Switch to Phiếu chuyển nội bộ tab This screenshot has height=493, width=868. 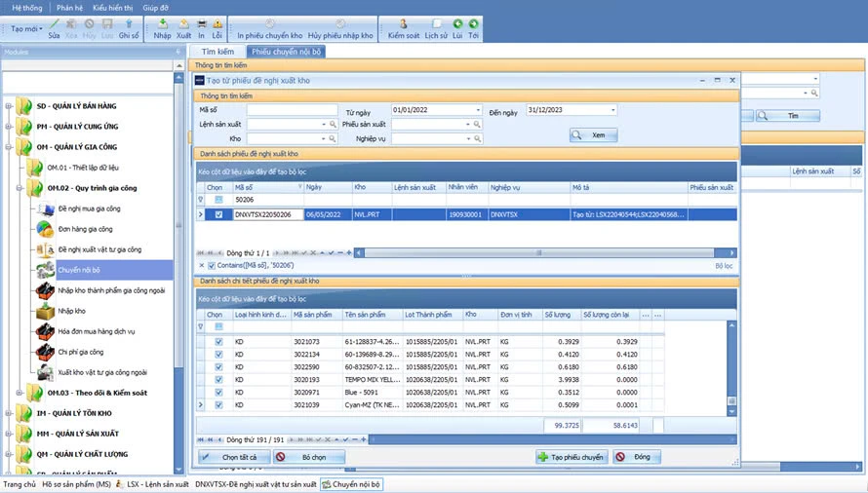tap(286, 52)
